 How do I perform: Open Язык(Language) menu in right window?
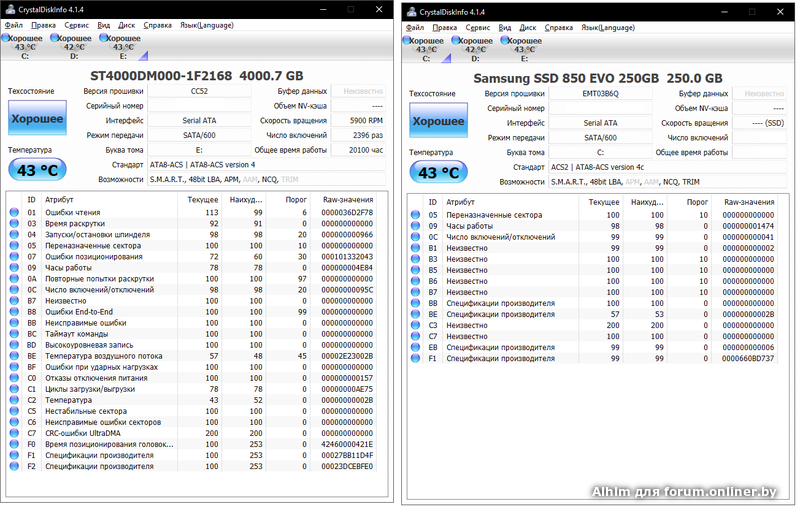608,28
